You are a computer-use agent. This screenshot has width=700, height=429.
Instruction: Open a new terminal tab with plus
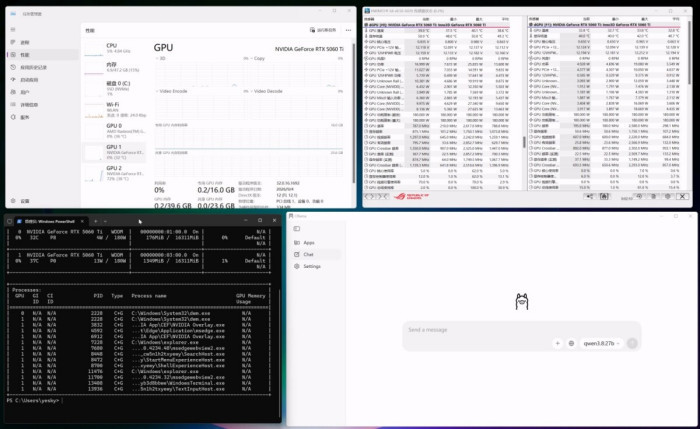pyautogui.click(x=96, y=221)
